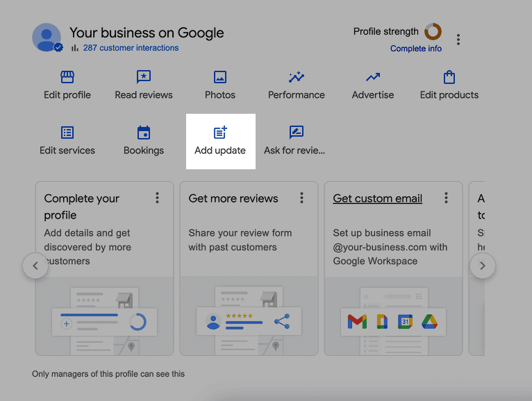Viewport: 532px width, 401px height.
Task: Open Edit products shopping bag icon
Action: click(449, 77)
